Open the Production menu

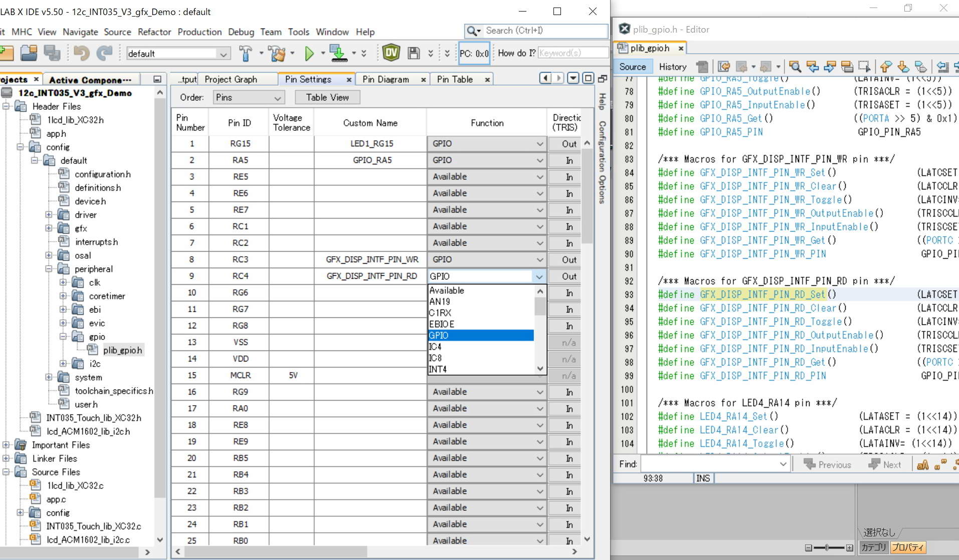click(x=200, y=32)
